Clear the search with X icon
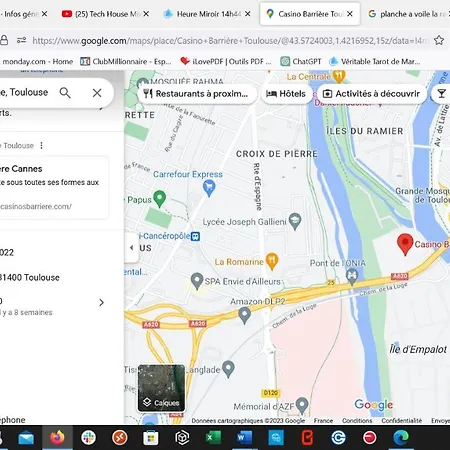Screen dimensions: 450x450 (97, 93)
